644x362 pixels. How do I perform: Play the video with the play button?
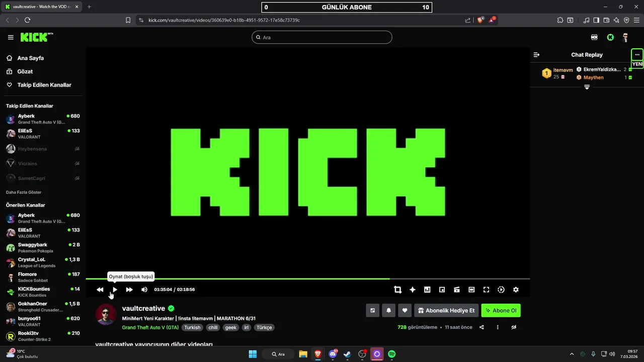[x=115, y=290]
